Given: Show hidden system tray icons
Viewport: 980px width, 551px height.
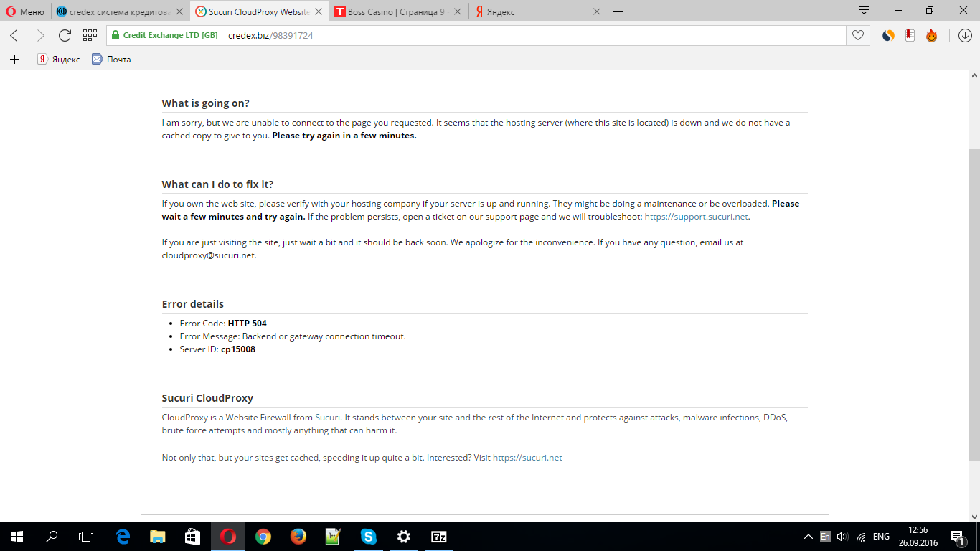Looking at the screenshot, I should [809, 537].
